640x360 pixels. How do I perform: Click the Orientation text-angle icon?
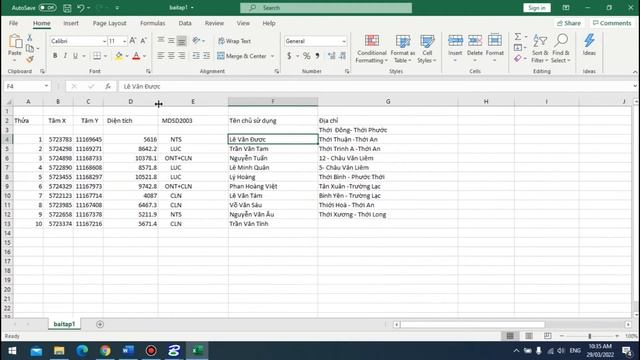point(197,41)
